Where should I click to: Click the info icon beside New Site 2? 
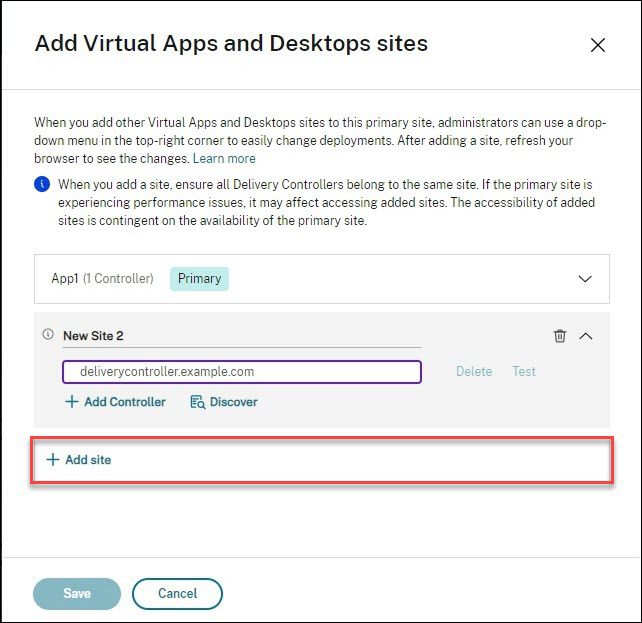point(48,335)
